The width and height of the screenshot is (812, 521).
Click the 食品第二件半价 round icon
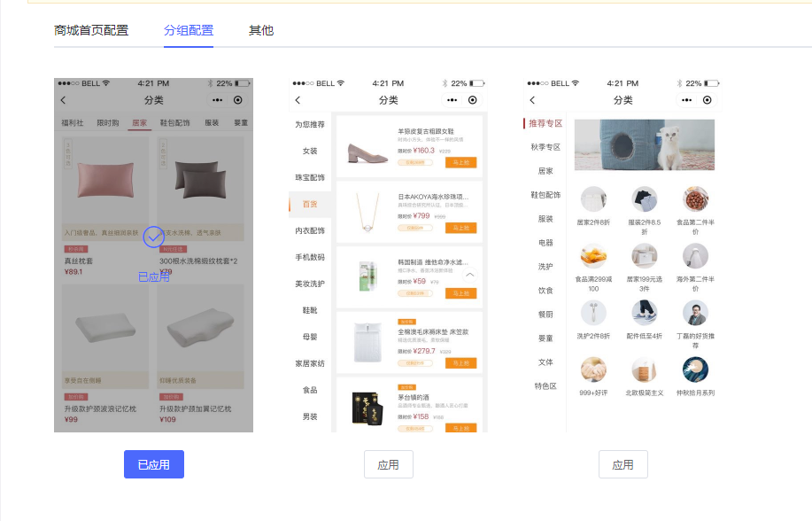[x=695, y=199]
